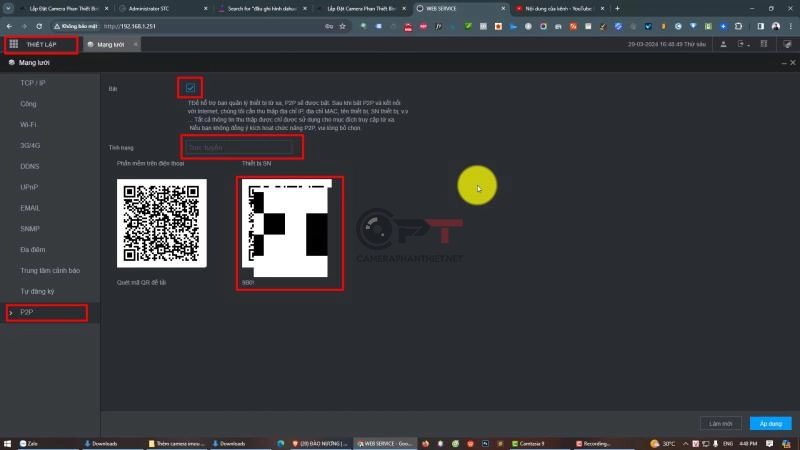Click the browser reload icon
This screenshot has width=800, height=450.
tap(40, 25)
